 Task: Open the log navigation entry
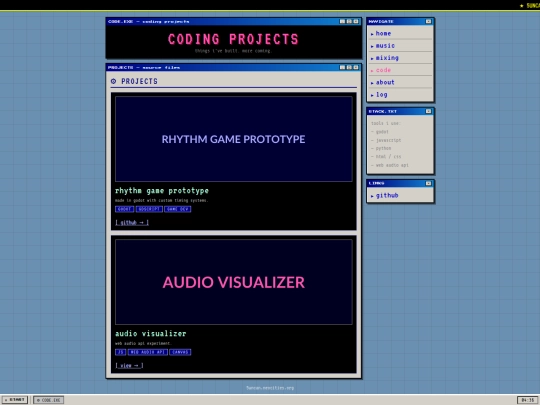coord(381,94)
